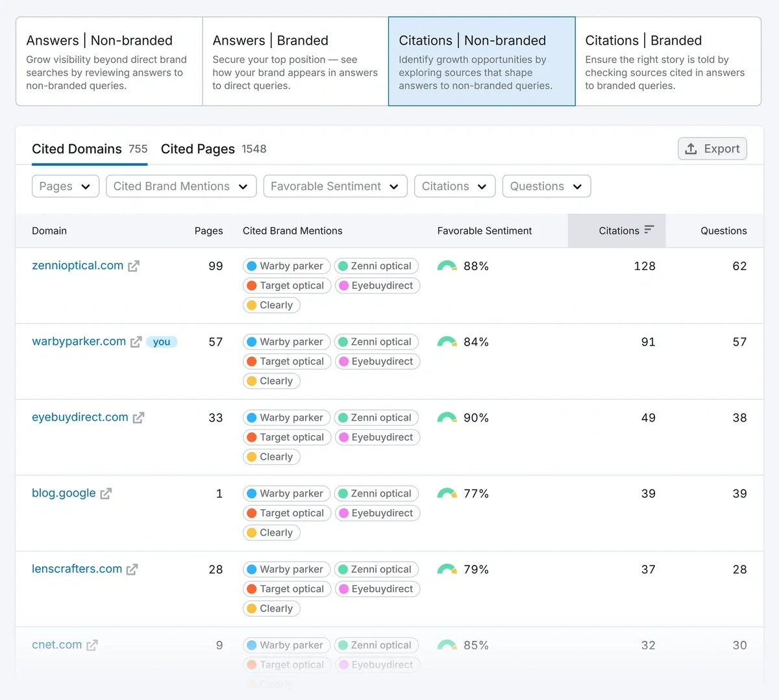Click external link icon next to cnet.com
Screen dimensions: 779x700
(x=92, y=645)
